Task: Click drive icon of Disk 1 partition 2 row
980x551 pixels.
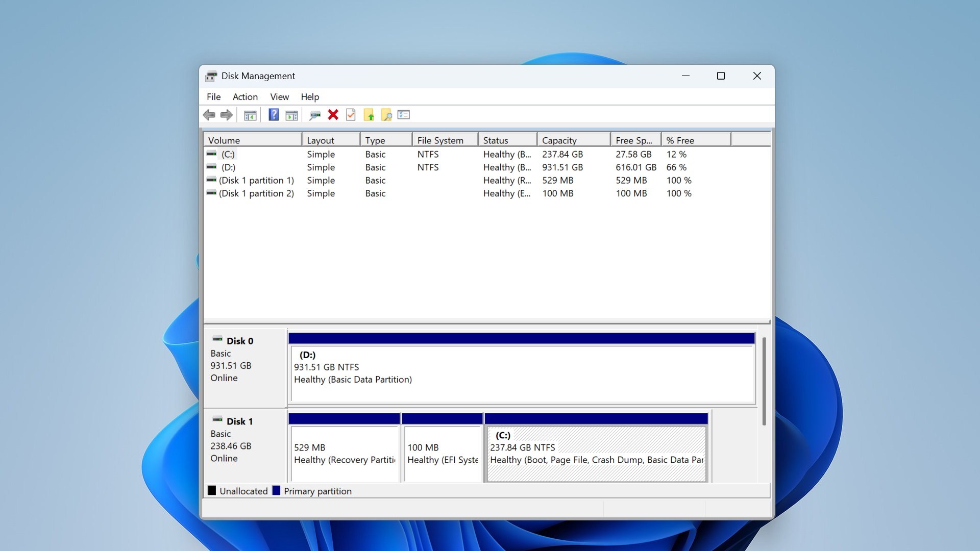Action: click(211, 193)
